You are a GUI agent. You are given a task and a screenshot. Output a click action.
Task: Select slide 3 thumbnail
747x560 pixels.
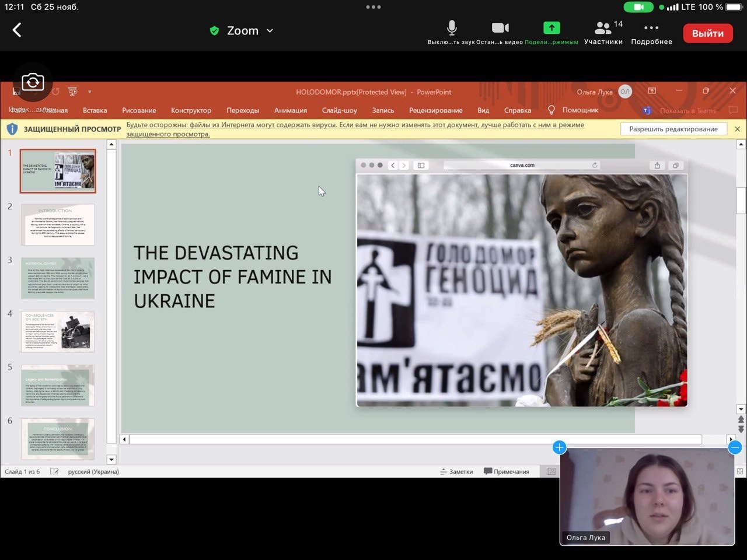[58, 278]
